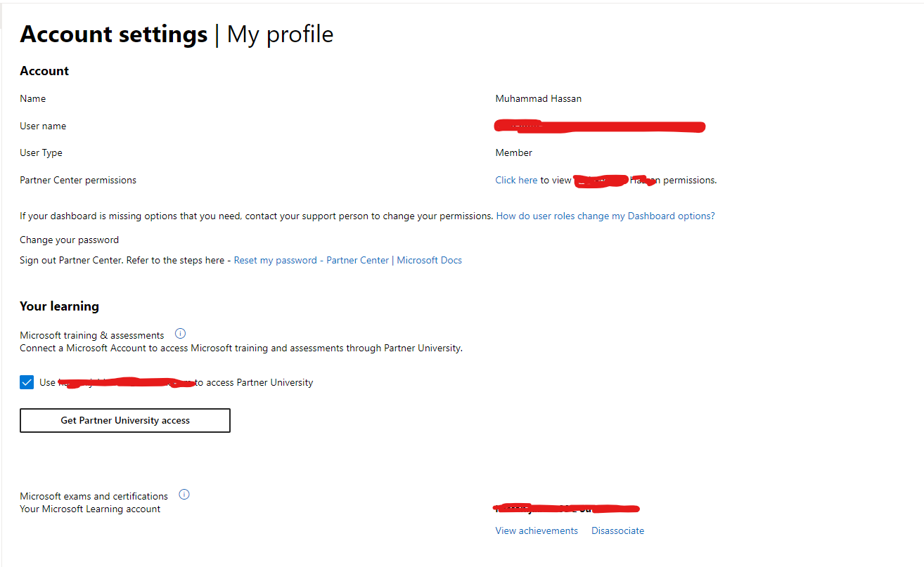Click the Microsoft Learning account name

point(567,508)
